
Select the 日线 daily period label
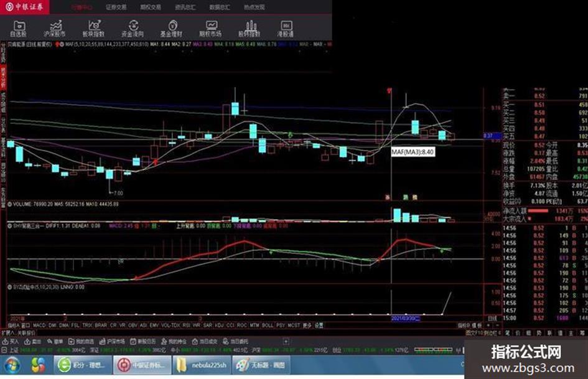coord(492,318)
